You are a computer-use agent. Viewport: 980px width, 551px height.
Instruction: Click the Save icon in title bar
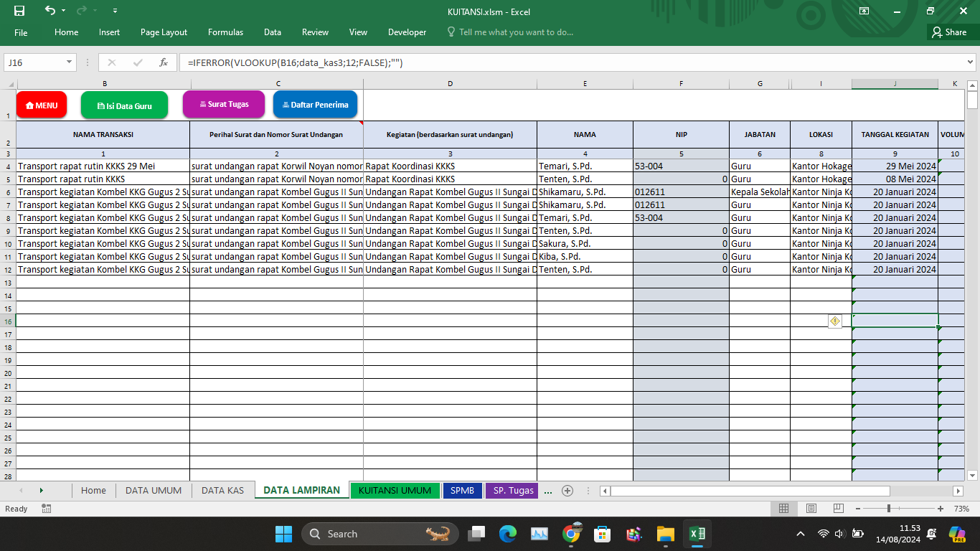(19, 11)
